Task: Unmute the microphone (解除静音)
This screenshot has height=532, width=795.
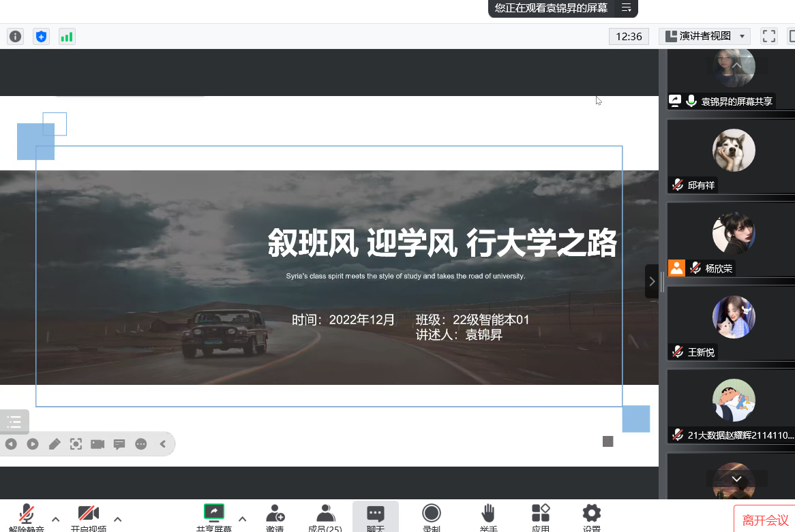Action: pyautogui.click(x=27, y=516)
